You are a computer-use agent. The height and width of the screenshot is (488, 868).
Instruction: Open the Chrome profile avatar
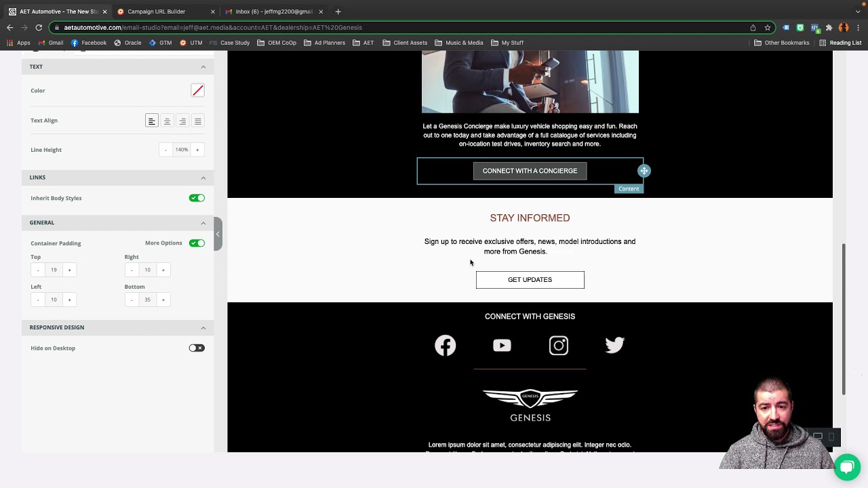click(x=844, y=28)
